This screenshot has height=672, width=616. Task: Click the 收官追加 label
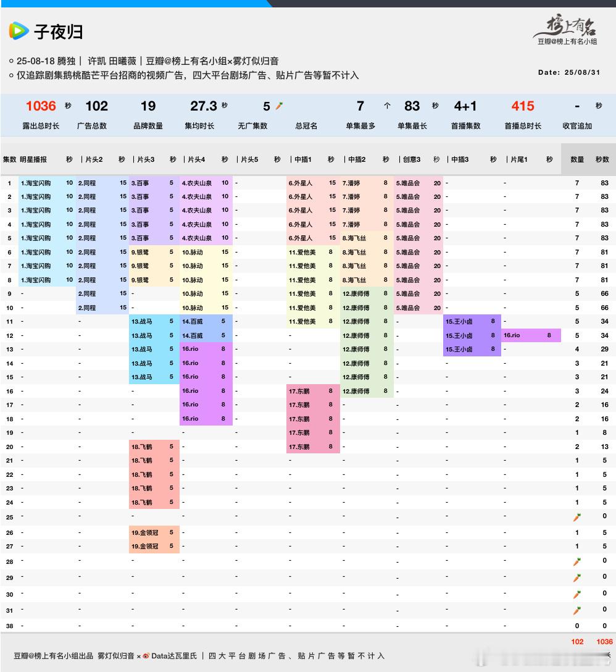(x=577, y=126)
